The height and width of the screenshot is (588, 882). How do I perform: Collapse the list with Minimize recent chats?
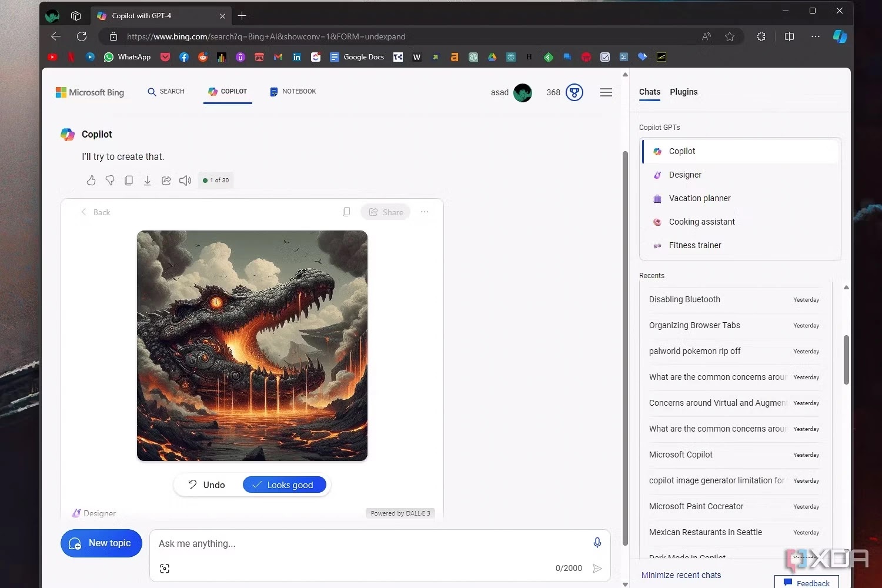pos(681,575)
